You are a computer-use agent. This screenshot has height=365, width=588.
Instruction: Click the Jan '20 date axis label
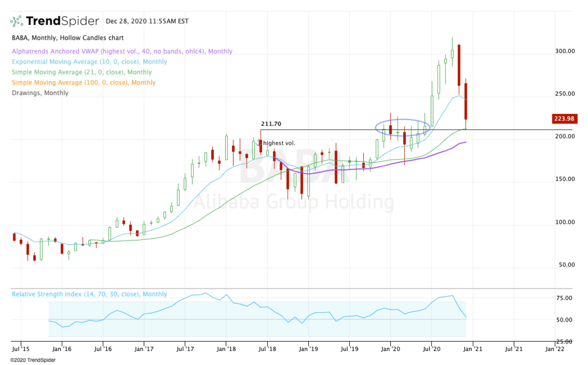391,349
